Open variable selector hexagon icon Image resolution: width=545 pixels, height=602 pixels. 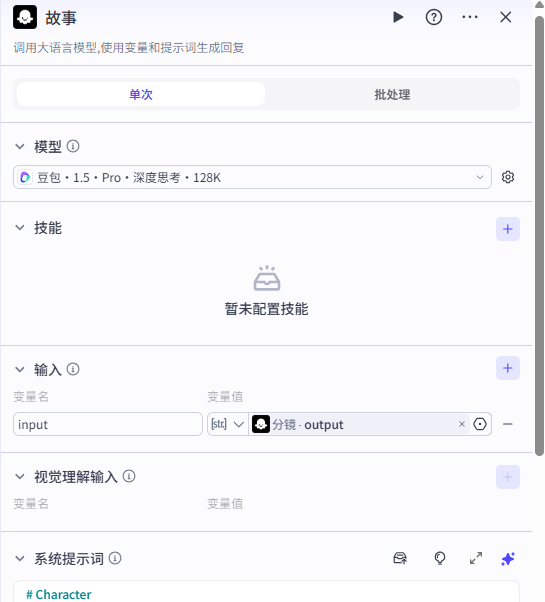pyautogui.click(x=480, y=424)
